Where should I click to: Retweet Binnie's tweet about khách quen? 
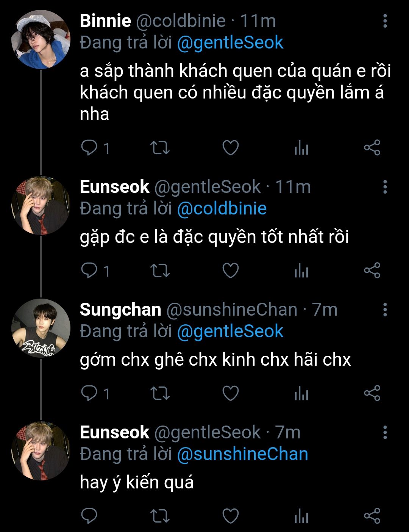160,148
